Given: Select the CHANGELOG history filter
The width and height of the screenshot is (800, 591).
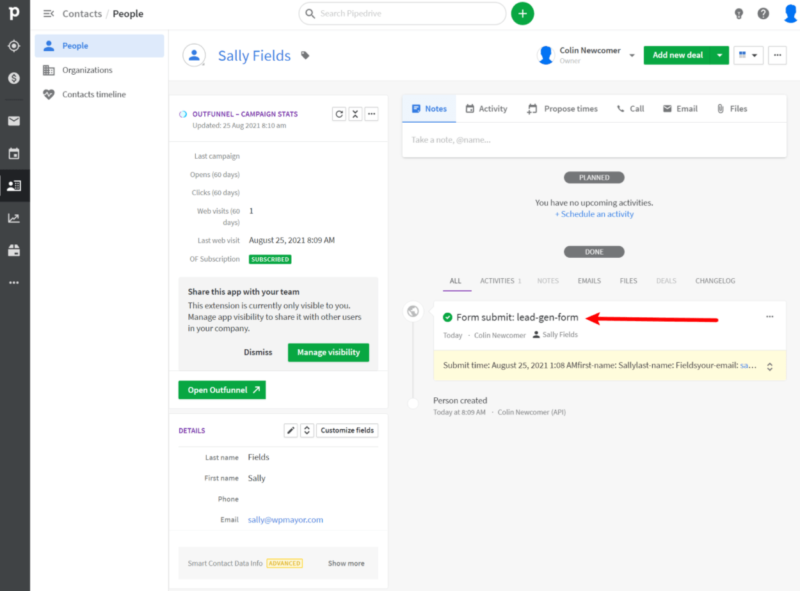Looking at the screenshot, I should 715,281.
